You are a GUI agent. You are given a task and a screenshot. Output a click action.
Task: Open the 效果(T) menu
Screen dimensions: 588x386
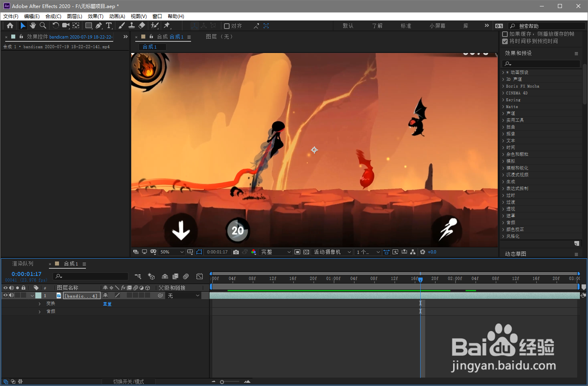coord(96,16)
